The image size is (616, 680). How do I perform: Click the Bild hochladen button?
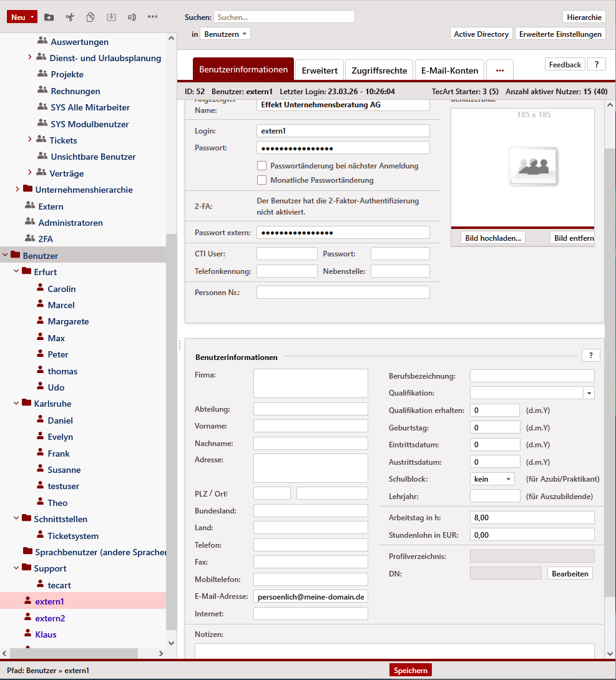(493, 238)
